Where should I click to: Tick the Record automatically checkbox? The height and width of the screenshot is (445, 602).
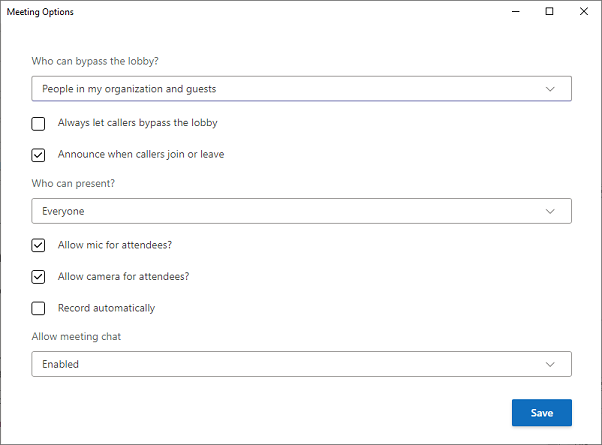click(x=38, y=308)
